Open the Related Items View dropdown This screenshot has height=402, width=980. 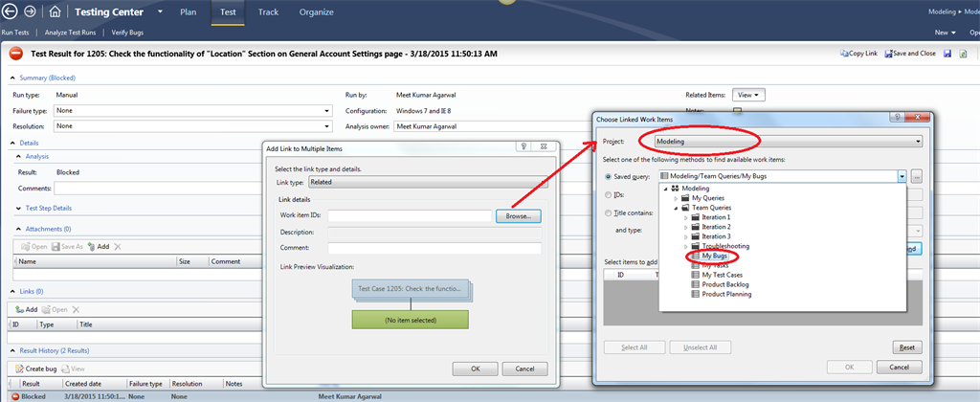coord(748,95)
